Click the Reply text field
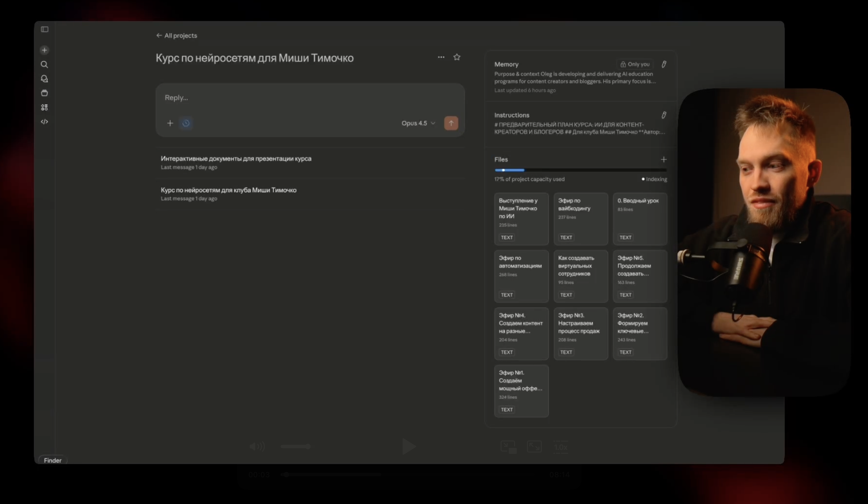 [310, 98]
